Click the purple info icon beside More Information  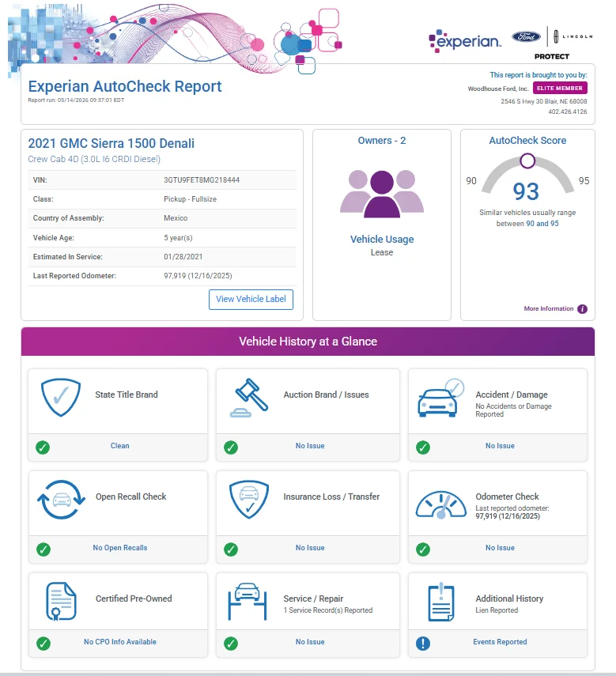point(582,309)
